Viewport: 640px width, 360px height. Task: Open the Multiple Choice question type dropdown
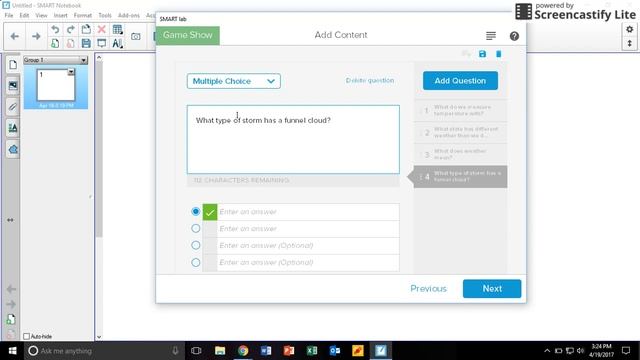point(233,81)
